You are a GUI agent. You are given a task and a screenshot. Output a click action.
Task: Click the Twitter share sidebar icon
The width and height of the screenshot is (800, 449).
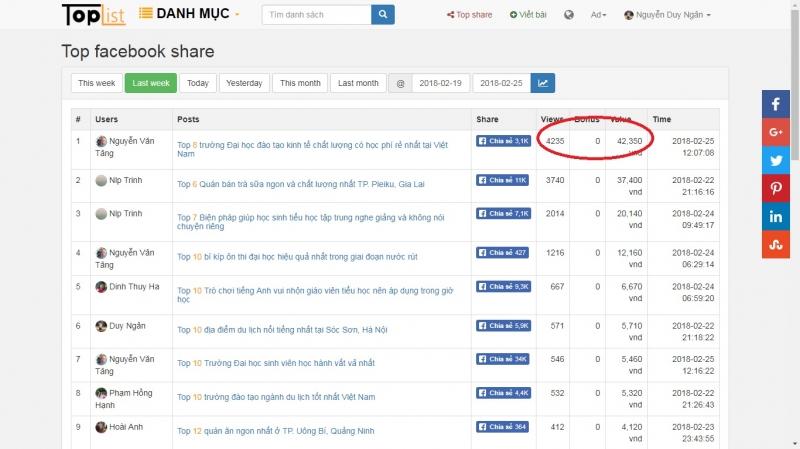click(x=776, y=160)
